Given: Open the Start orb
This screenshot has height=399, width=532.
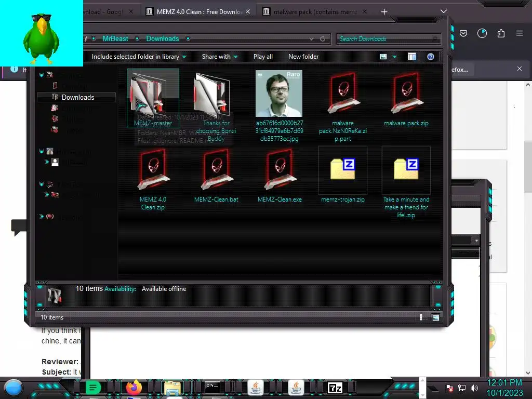Looking at the screenshot, I should pos(14,388).
